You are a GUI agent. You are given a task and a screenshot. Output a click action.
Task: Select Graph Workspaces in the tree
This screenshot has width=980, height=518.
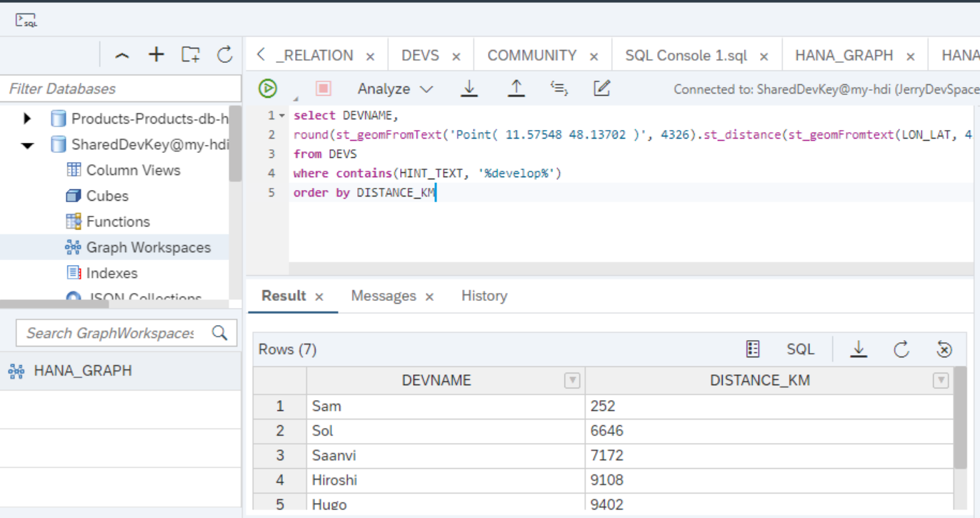[149, 247]
